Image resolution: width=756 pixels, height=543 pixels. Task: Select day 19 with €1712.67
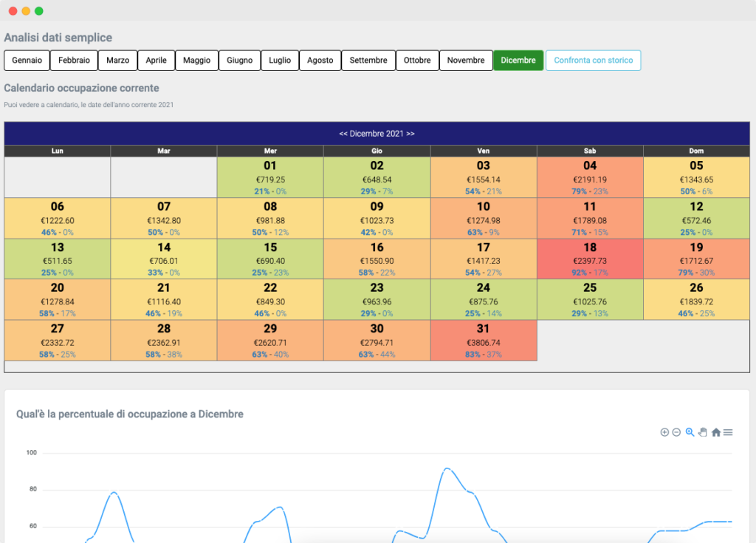(696, 259)
